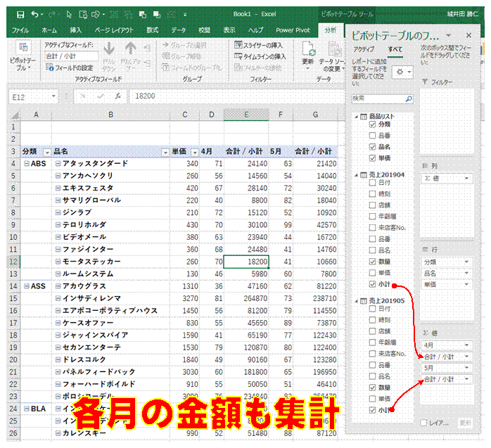Open the ファイル tab
The width and height of the screenshot is (491, 448).
tap(20, 30)
